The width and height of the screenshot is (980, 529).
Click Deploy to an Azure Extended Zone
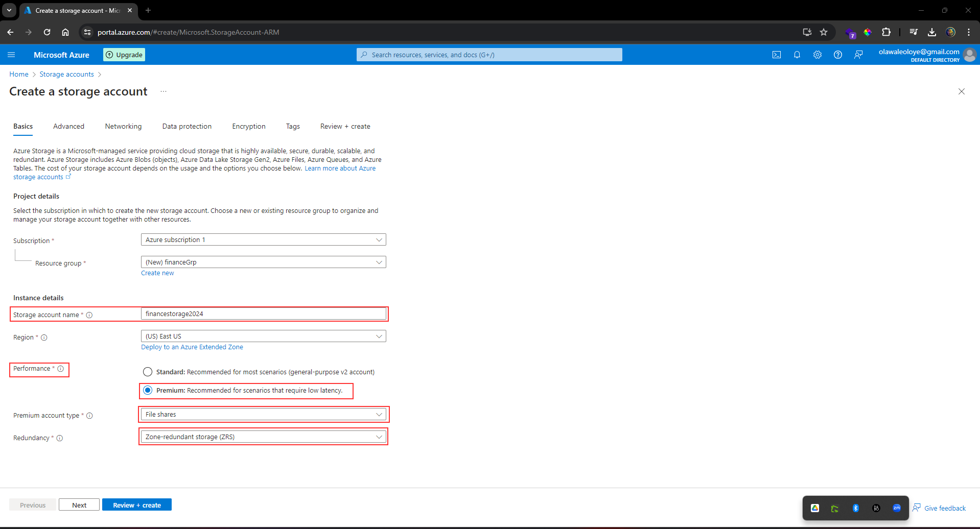[192, 347]
